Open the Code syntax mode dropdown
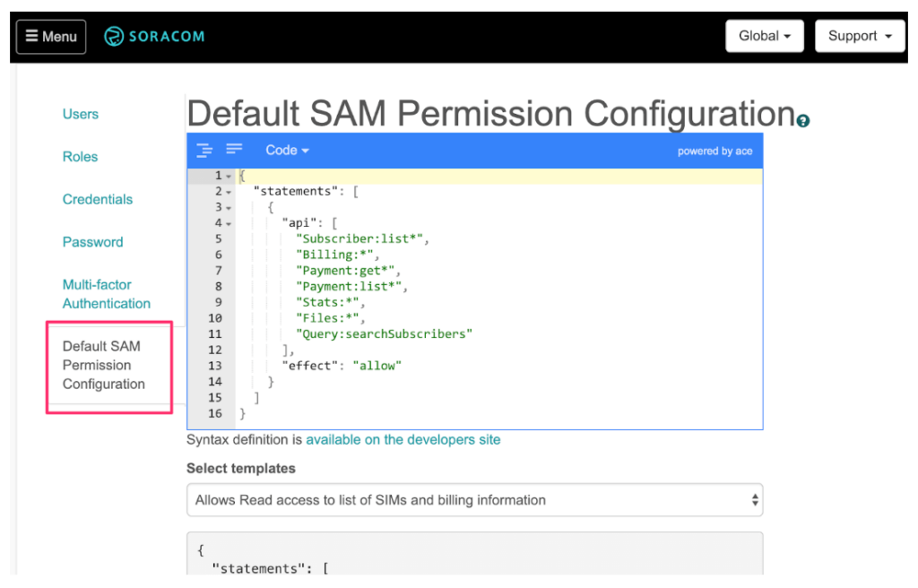Viewport: 918px width, 588px height. [x=286, y=150]
